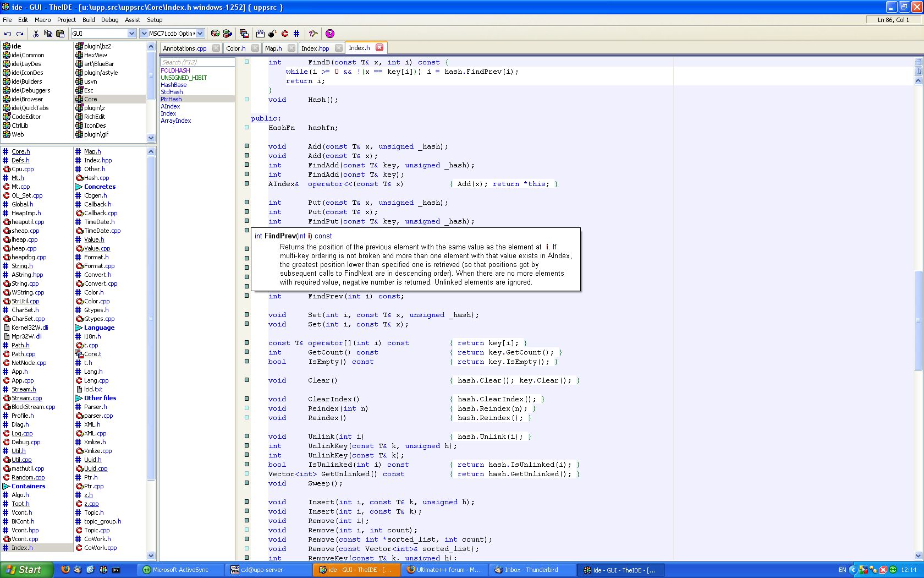Toggle annotation marker beside Hash() declaration

(x=246, y=100)
